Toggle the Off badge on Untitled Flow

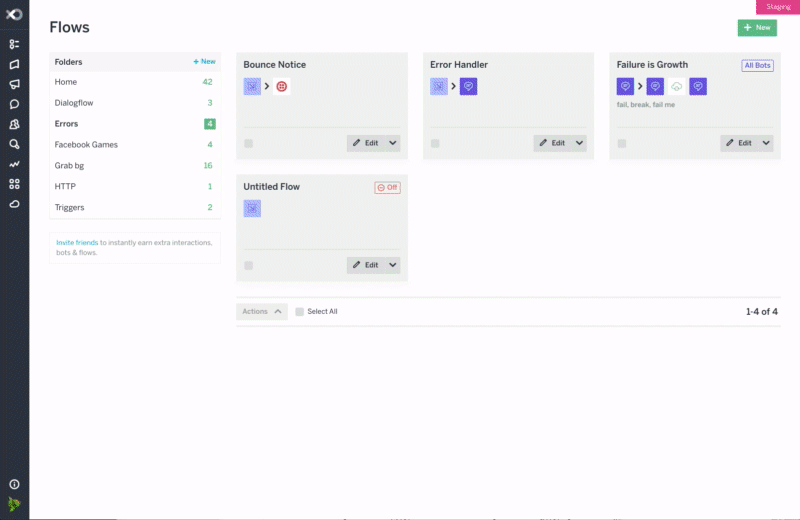[x=387, y=187]
